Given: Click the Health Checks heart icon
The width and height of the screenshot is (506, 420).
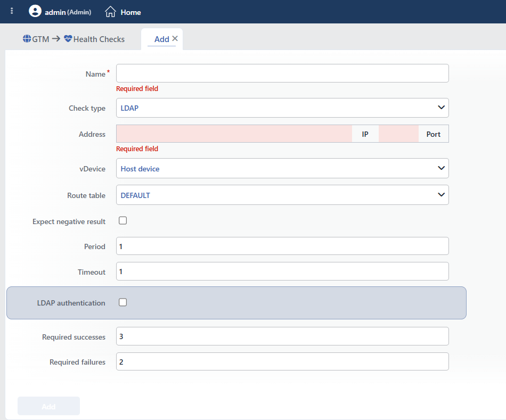Looking at the screenshot, I should (68, 39).
